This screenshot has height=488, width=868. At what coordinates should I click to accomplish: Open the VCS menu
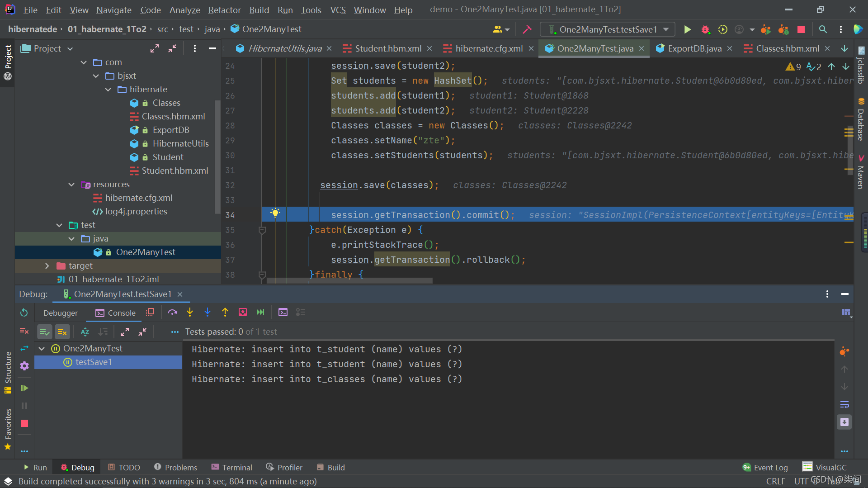[338, 10]
